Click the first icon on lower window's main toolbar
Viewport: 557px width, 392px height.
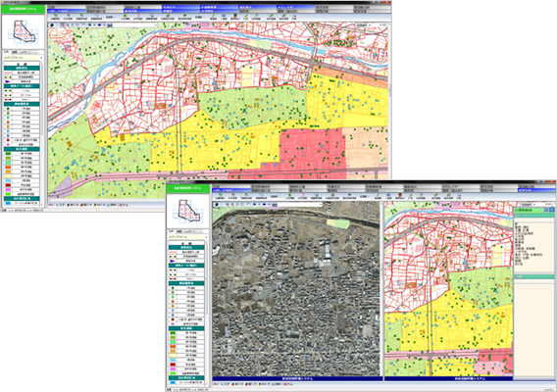tap(221, 196)
